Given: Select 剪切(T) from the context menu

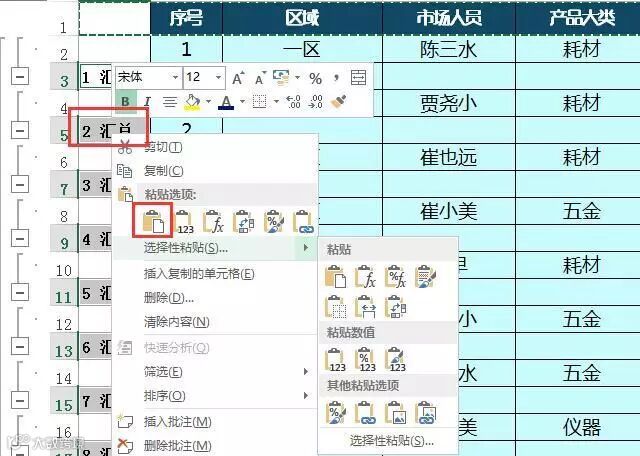Looking at the screenshot, I should pos(216,147).
